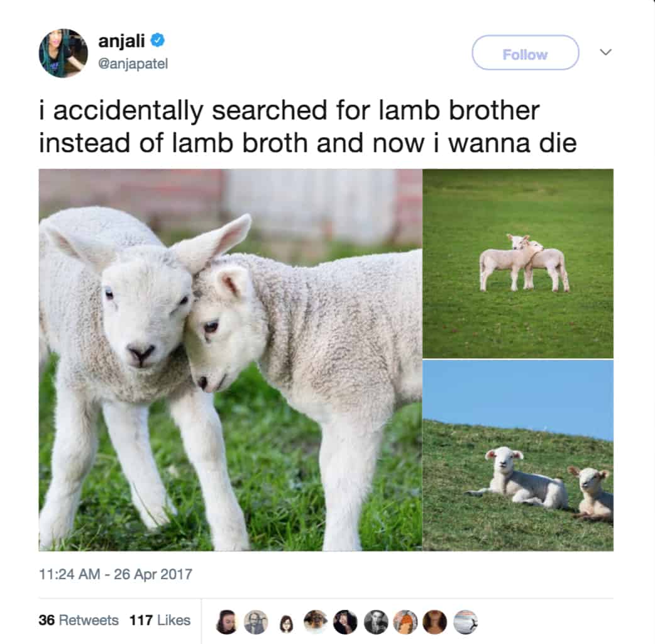655x644 pixels.
Task: Open the photo of lambs lying on hillside
Action: tap(518, 455)
